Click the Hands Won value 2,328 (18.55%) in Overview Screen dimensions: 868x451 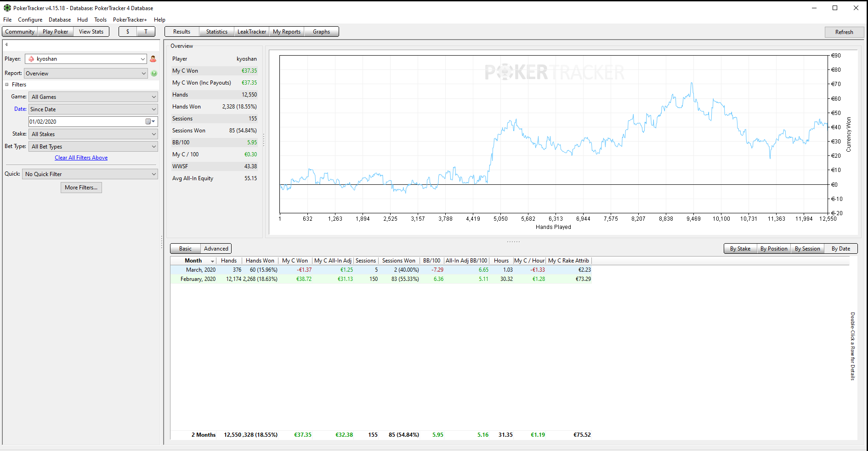(239, 107)
